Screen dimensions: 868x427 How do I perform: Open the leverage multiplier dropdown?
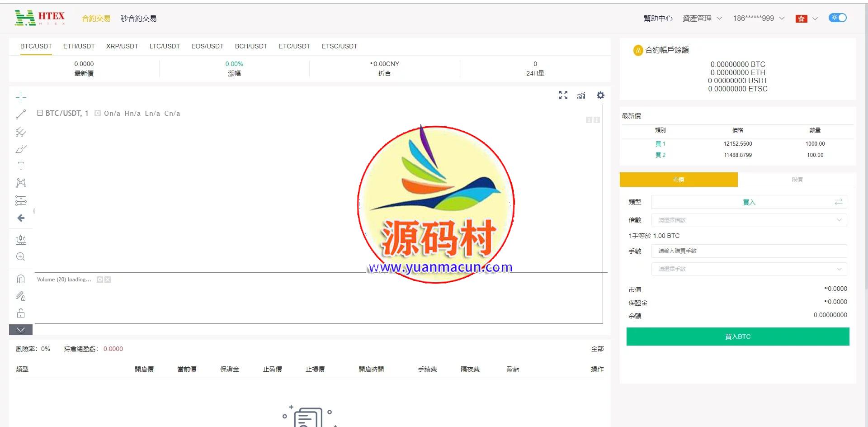coord(749,220)
